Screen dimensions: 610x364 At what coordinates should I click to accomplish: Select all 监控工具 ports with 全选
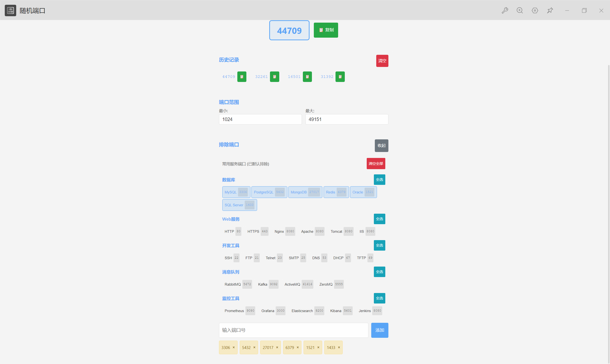[379, 298]
